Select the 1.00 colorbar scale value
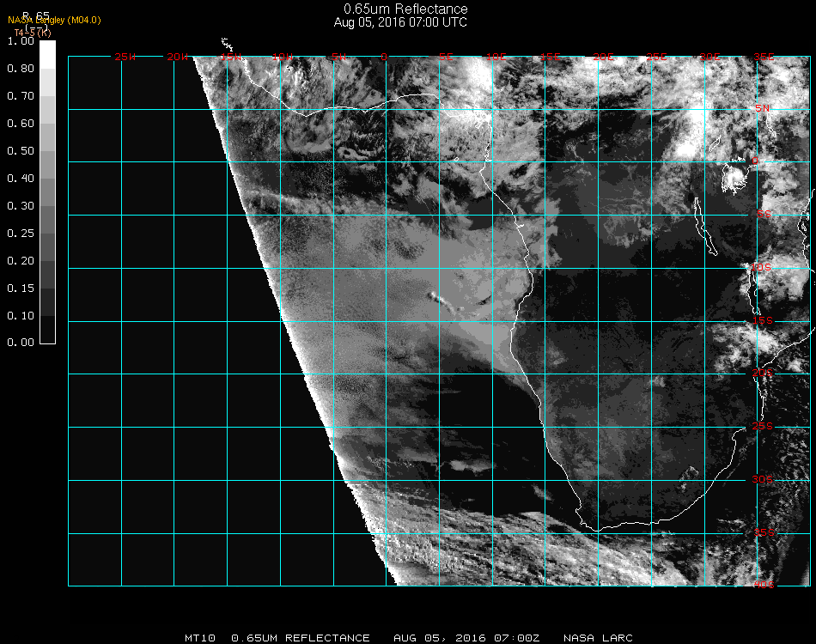Screen dimensions: 816x644 coord(21,41)
